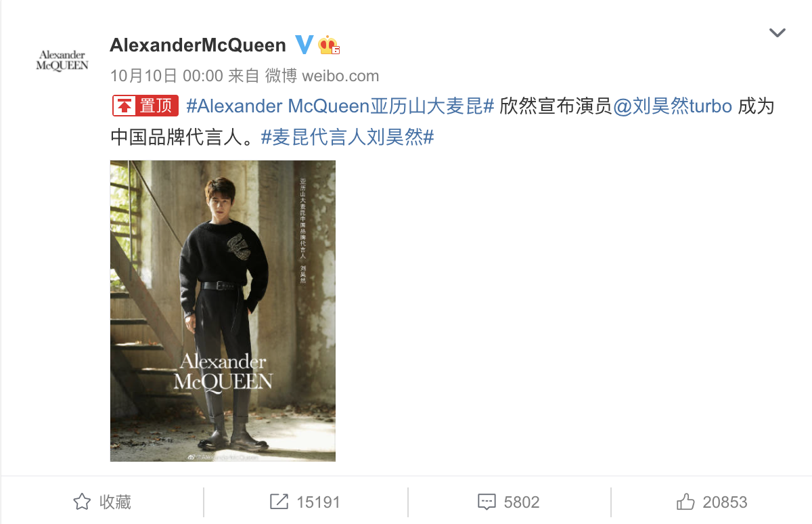Image resolution: width=812 pixels, height=524 pixels.
Task: Click the crown membership badge icon
Action: (x=330, y=45)
